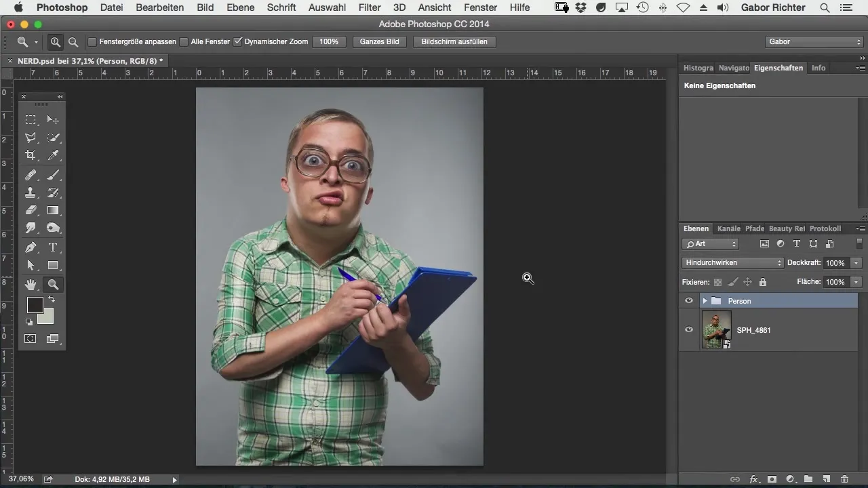Link layers icon in Layers panel
Image resolution: width=868 pixels, height=488 pixels.
[734, 479]
